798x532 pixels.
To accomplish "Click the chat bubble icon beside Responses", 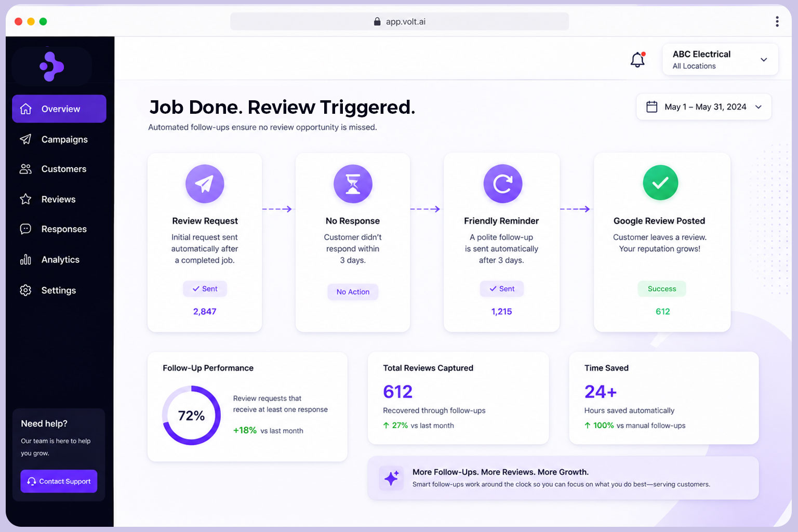I will click(x=25, y=229).
